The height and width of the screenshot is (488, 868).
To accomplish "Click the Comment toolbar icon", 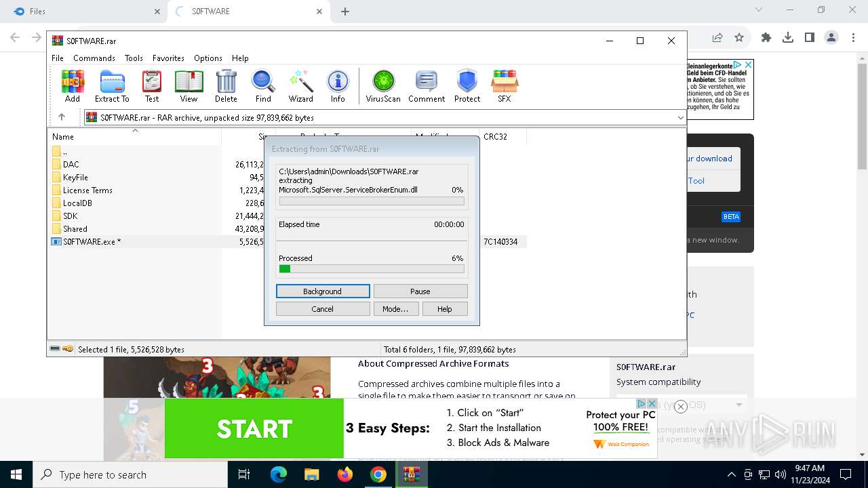I will (x=427, y=86).
